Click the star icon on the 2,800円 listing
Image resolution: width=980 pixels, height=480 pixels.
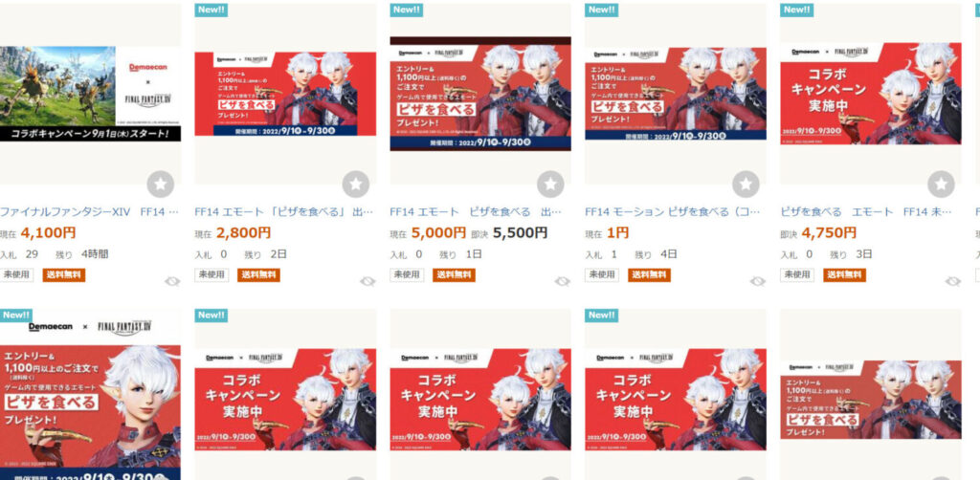[x=356, y=185]
